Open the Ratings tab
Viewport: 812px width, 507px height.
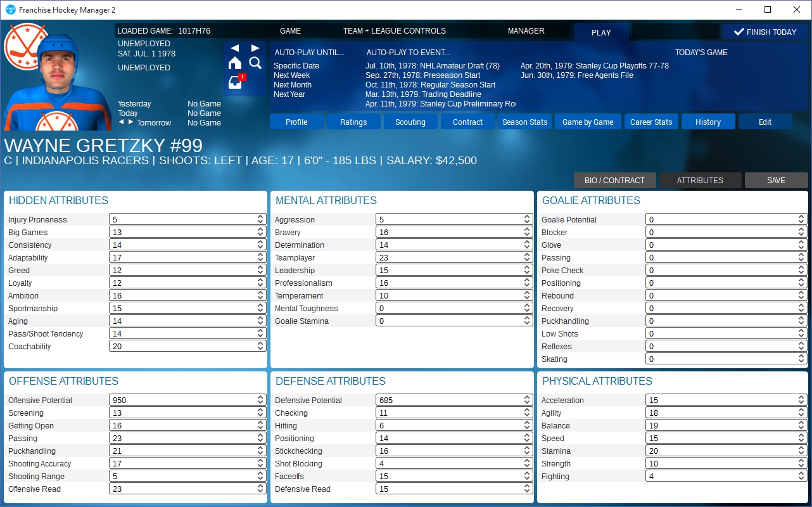coord(353,122)
